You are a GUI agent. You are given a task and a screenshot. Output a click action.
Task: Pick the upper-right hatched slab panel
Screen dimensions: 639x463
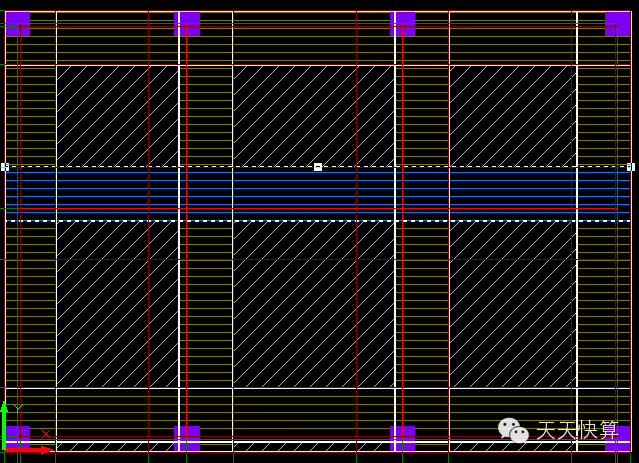click(513, 116)
